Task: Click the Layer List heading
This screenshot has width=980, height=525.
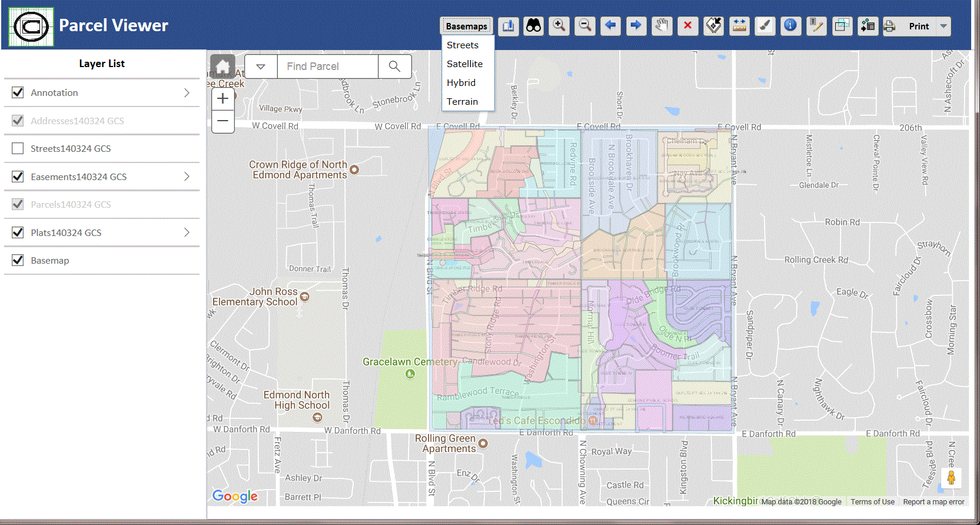Action: (102, 64)
